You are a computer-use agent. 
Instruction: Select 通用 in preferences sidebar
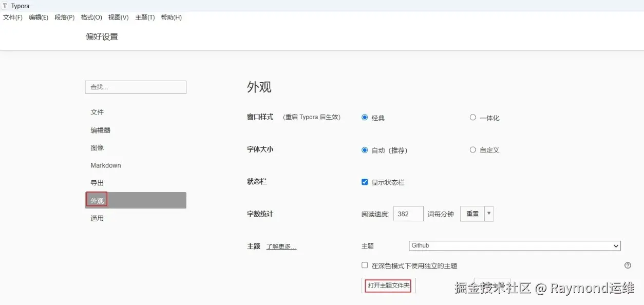coord(136,218)
